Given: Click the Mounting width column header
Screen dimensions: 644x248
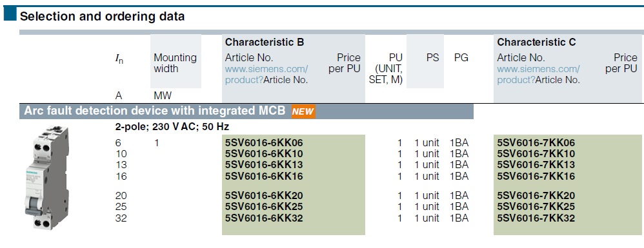Looking at the screenshot, I should 176,63.
